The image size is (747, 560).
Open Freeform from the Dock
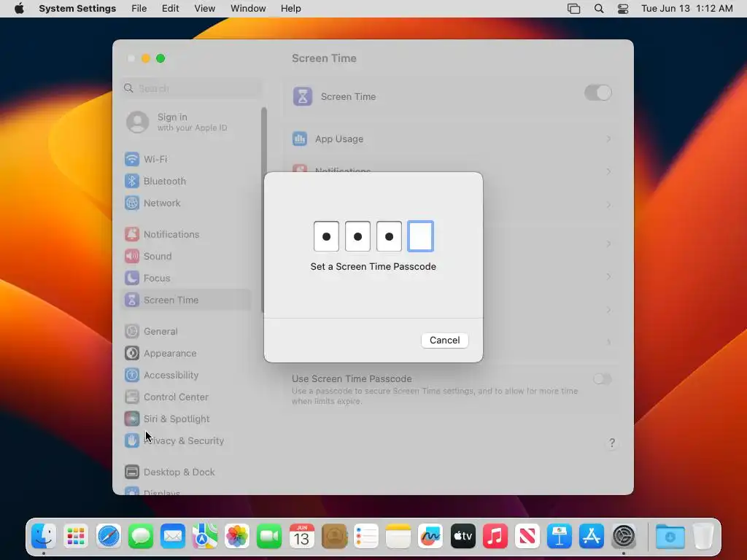point(430,537)
